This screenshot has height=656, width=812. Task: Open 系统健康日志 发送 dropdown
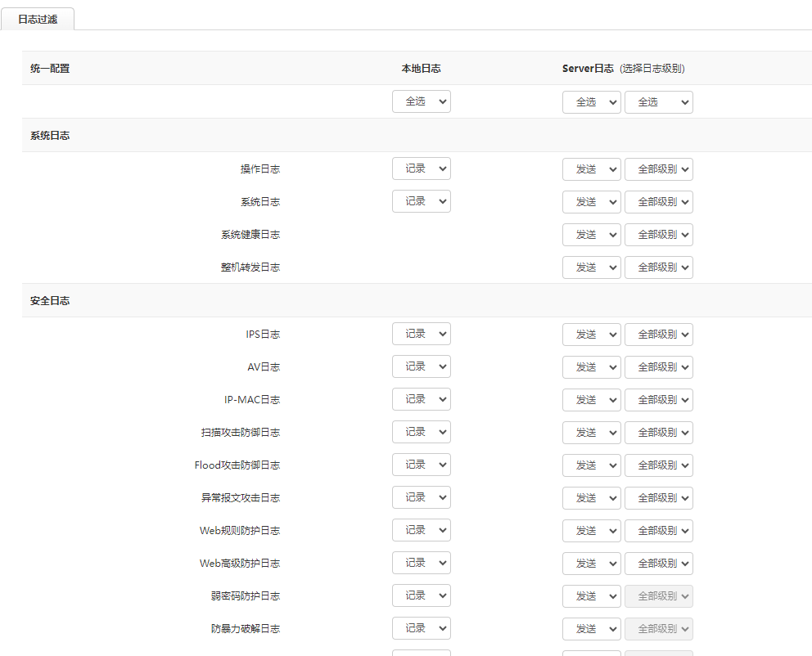(591, 235)
